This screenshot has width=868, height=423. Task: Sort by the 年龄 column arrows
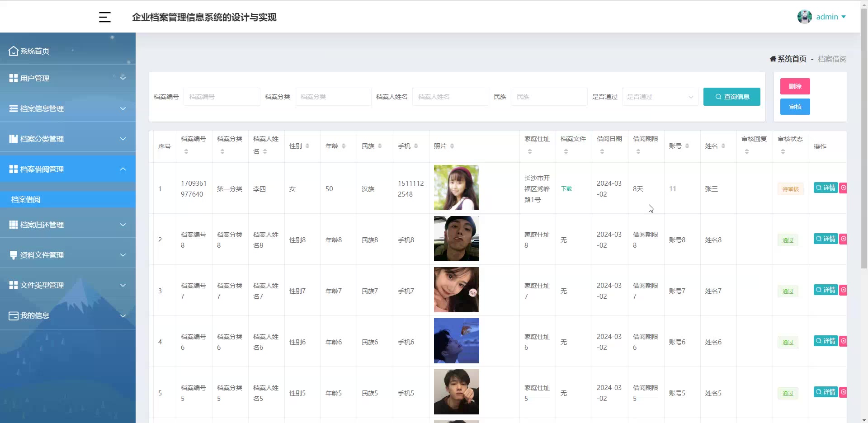coord(344,146)
